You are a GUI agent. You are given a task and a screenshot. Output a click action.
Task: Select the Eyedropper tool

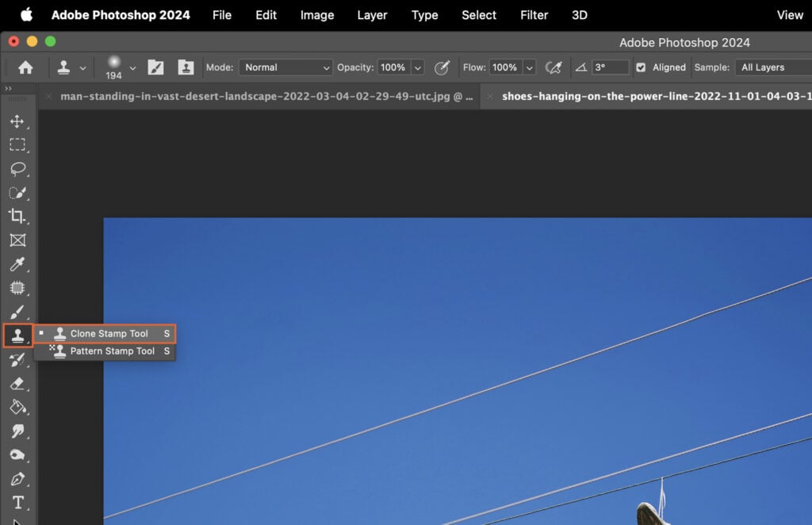click(x=18, y=264)
